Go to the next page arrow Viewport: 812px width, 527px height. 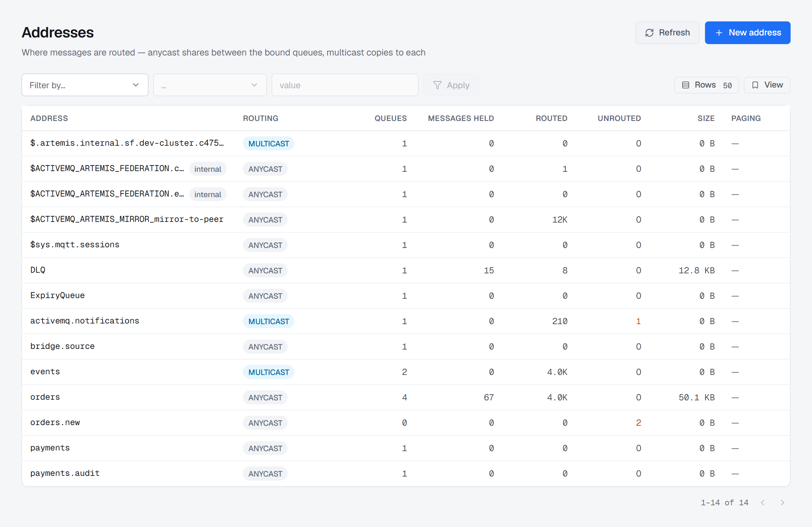coord(782,503)
